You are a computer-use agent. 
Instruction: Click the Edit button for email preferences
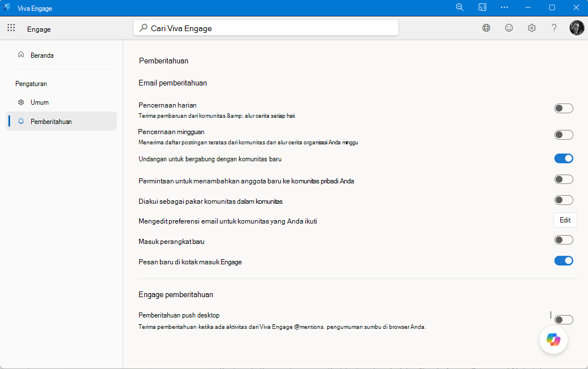[x=565, y=220]
